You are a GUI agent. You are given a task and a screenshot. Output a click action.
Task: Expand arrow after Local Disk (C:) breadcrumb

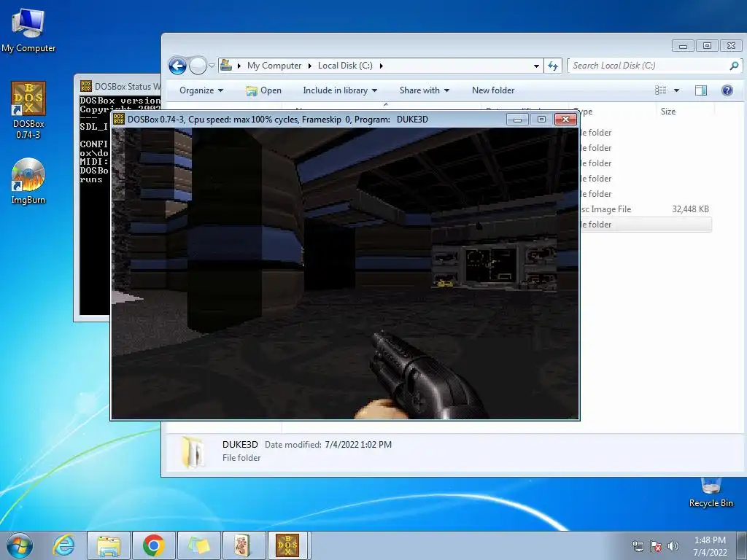coord(381,66)
